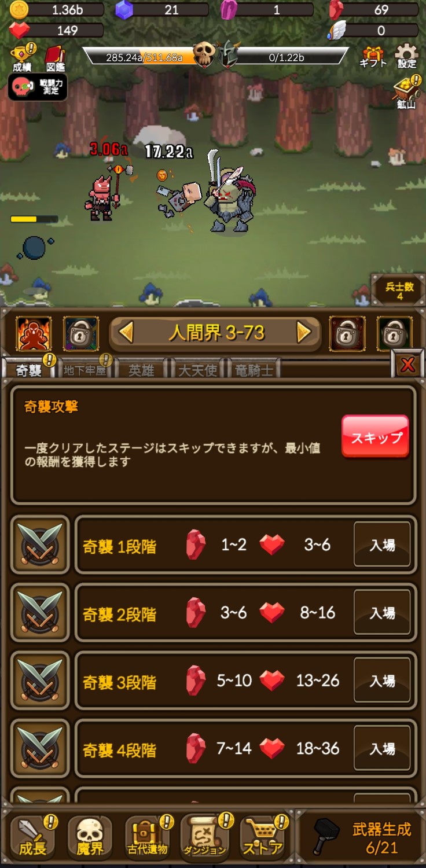Switch to the 英雄 tab
Screen dimensions: 426x868
(141, 370)
